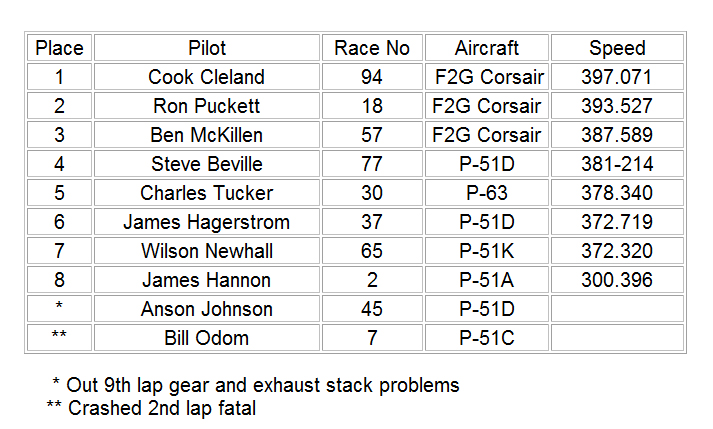Click the P-51K aircraft cell
The width and height of the screenshot is (713, 429).
[x=487, y=251]
